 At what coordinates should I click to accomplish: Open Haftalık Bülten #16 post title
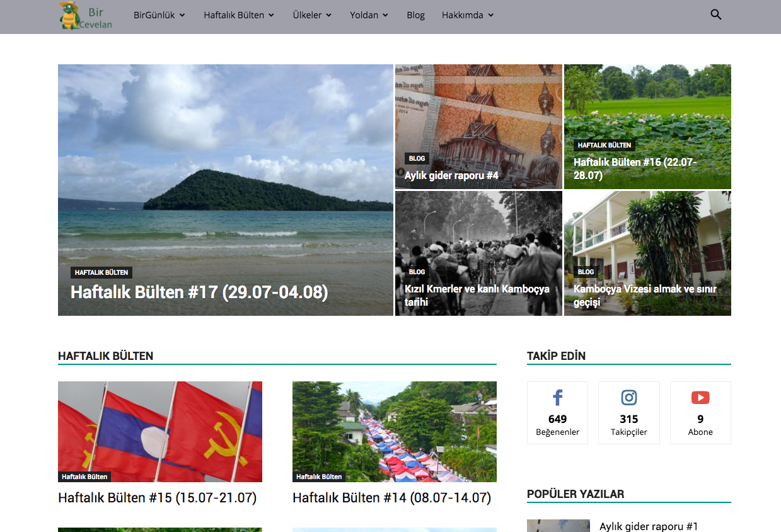[635, 169]
